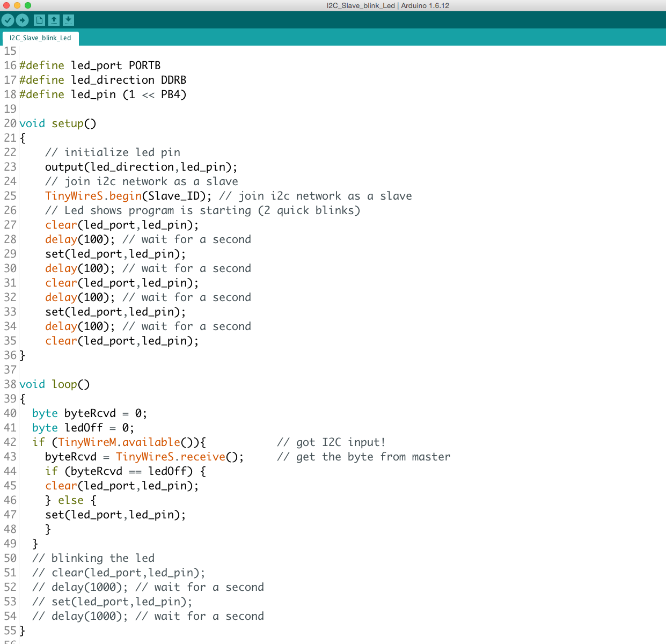The height and width of the screenshot is (644, 666).
Task: Click 'set(led_port,led_pin);' on line 29
Action: [115, 254]
